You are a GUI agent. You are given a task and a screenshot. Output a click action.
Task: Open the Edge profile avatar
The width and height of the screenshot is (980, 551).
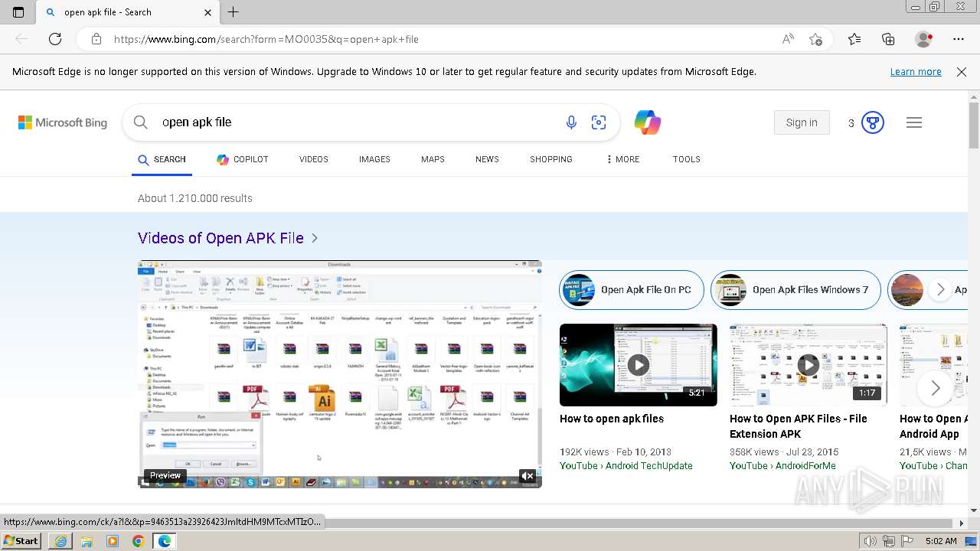click(x=924, y=39)
